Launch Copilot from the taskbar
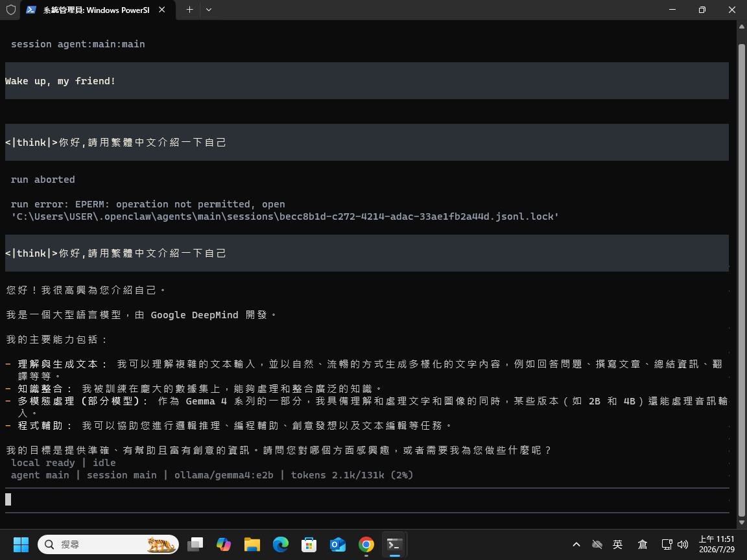 click(224, 544)
